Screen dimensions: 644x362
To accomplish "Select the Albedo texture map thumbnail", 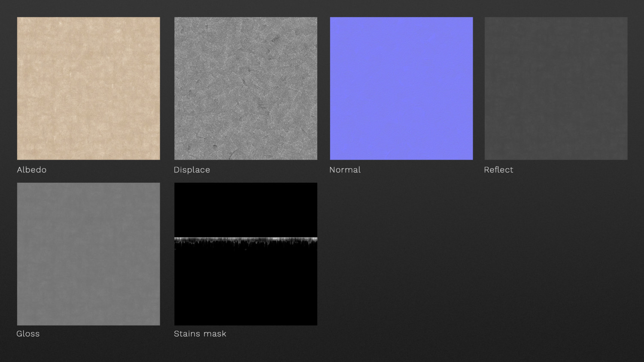I will click(x=88, y=88).
